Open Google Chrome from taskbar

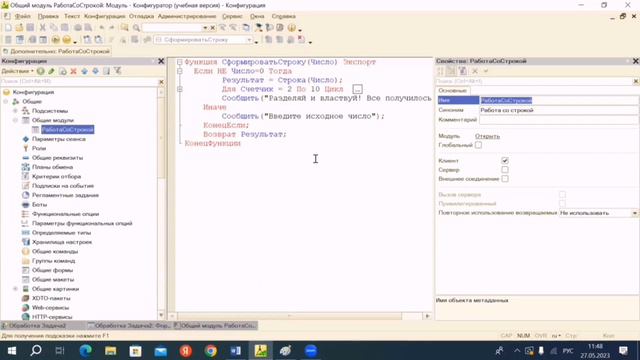click(211, 351)
